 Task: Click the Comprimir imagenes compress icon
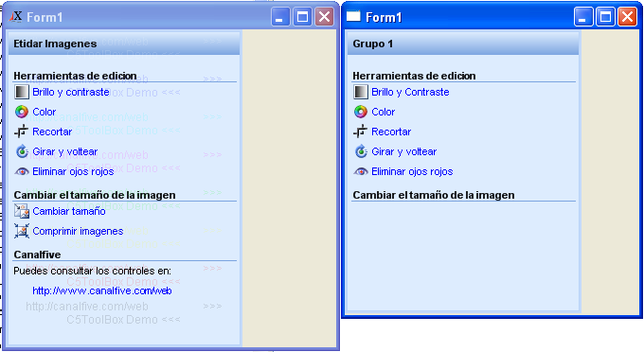pos(22,231)
